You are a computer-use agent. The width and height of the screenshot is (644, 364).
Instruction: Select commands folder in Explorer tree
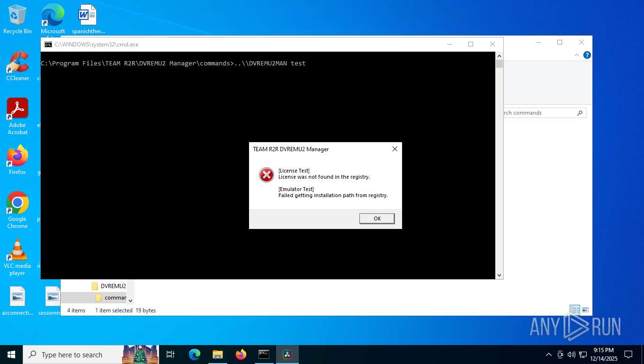coord(111,298)
